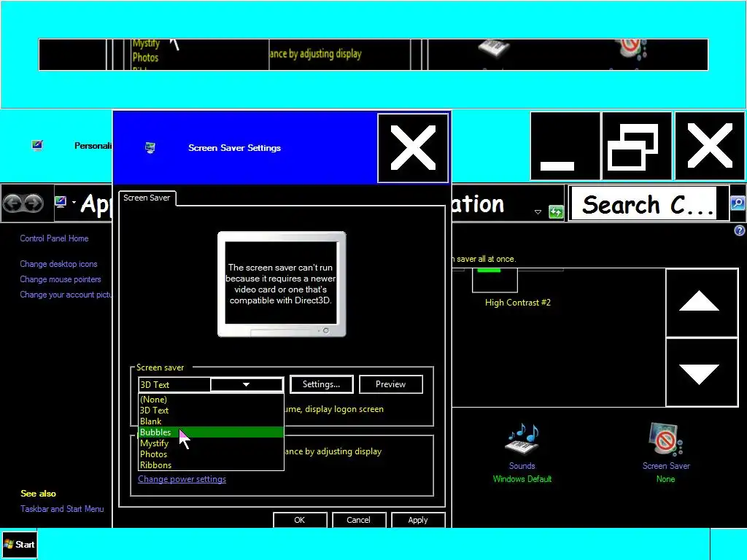The width and height of the screenshot is (747, 560).
Task: Open screen saver Settings button
Action: click(x=321, y=384)
